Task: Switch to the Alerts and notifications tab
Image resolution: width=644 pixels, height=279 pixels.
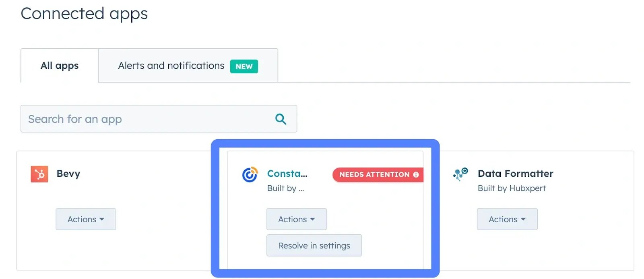Action: (171, 66)
